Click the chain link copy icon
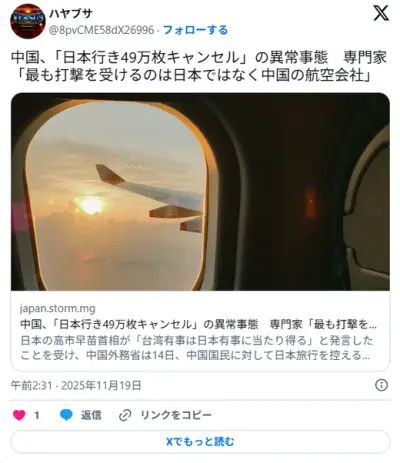Viewport: 400px width, 463px height. [x=125, y=415]
